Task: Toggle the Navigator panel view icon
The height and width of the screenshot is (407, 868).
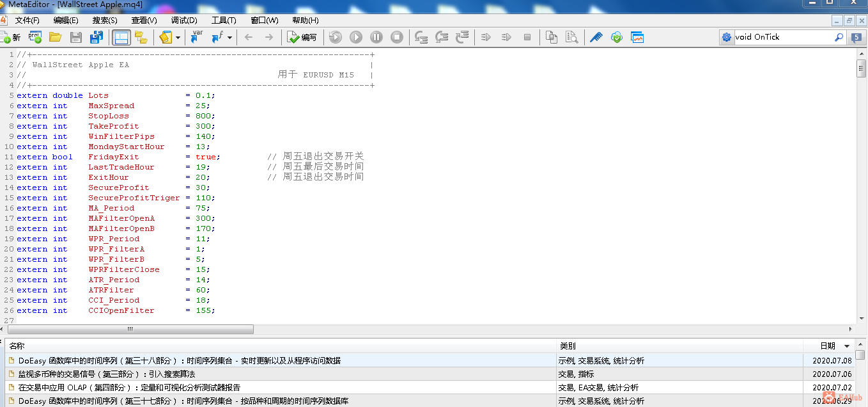Action: (121, 37)
